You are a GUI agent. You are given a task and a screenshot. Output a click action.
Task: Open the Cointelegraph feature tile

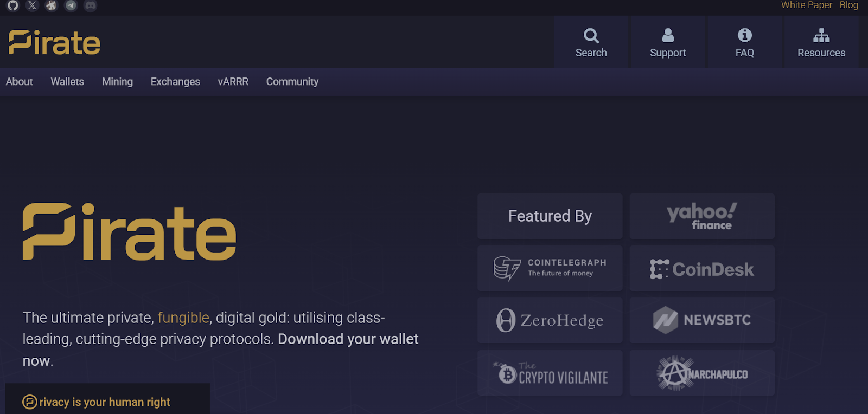(x=550, y=268)
